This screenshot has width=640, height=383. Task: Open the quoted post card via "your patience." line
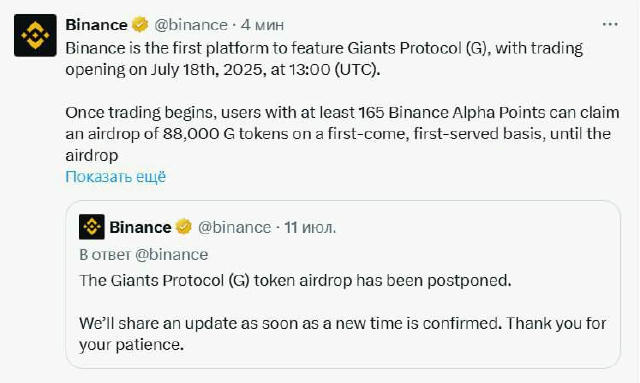[131, 345]
